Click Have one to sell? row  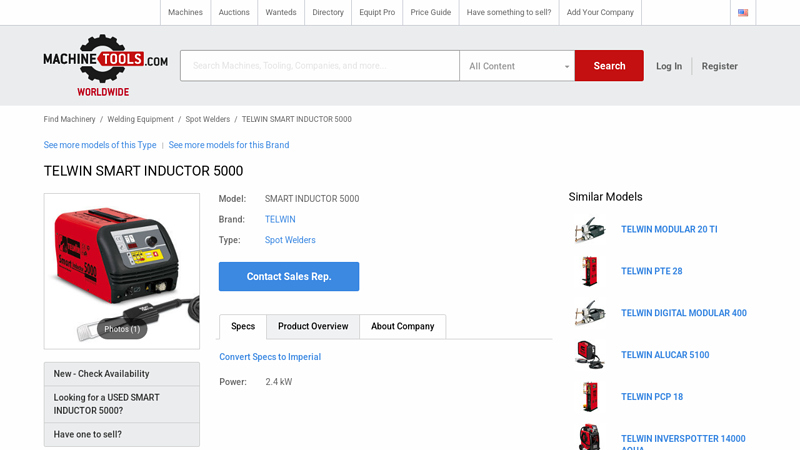point(122,435)
